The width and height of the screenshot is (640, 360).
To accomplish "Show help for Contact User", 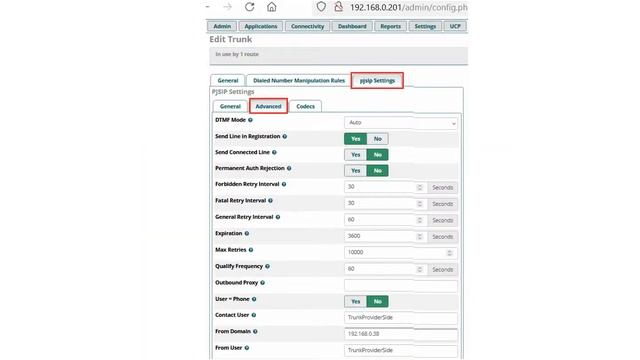I will pyautogui.click(x=253, y=315).
